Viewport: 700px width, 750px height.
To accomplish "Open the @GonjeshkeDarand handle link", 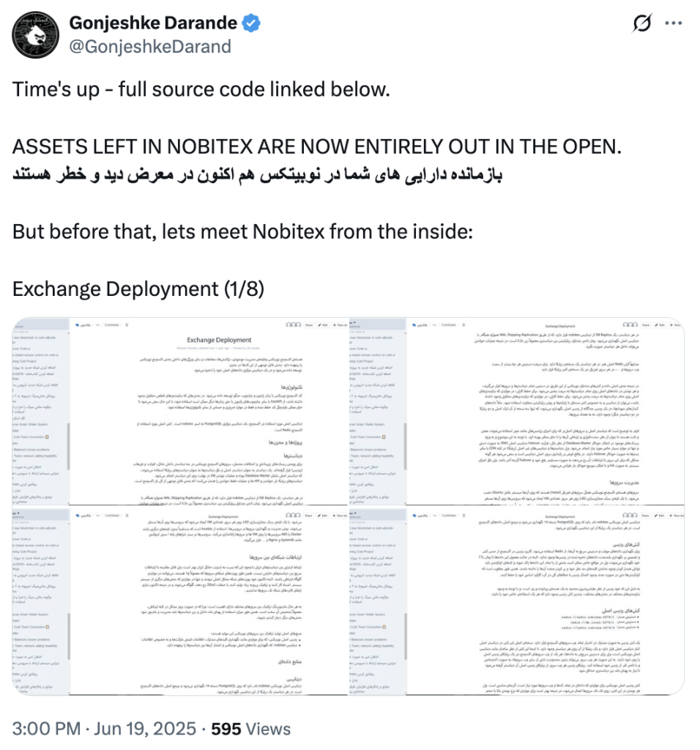I will click(x=150, y=46).
